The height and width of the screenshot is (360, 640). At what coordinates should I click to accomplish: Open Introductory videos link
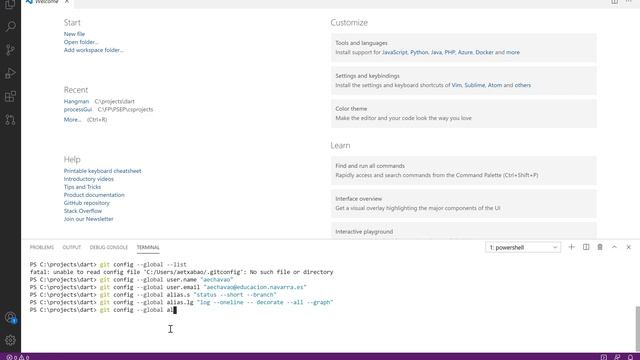[x=89, y=179]
